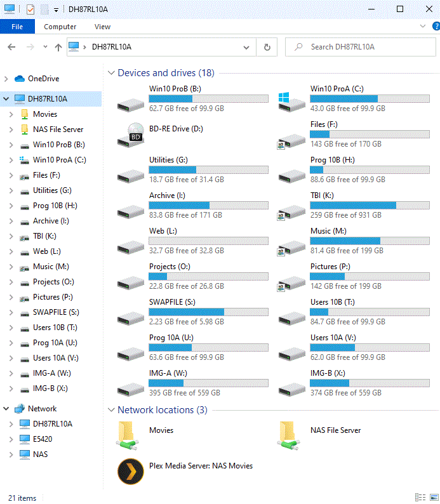Switch to details view in status bar
Image resolution: width=440 pixels, height=504 pixels.
420,497
